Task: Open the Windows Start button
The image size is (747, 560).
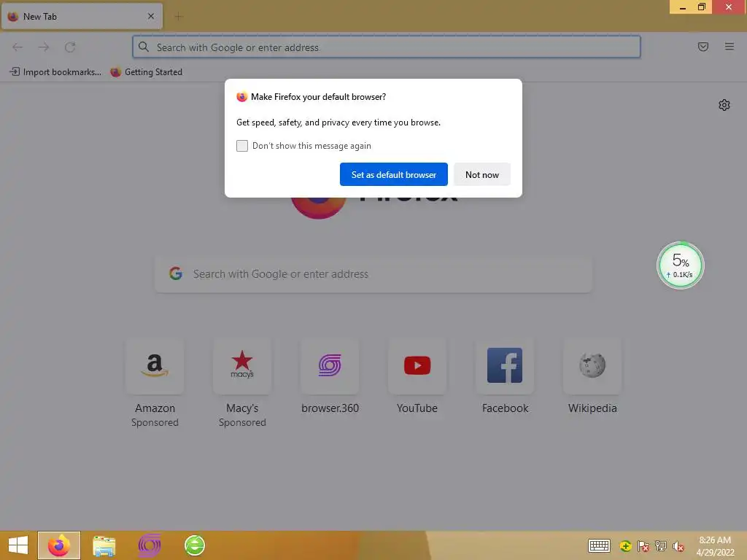Action: [18, 545]
